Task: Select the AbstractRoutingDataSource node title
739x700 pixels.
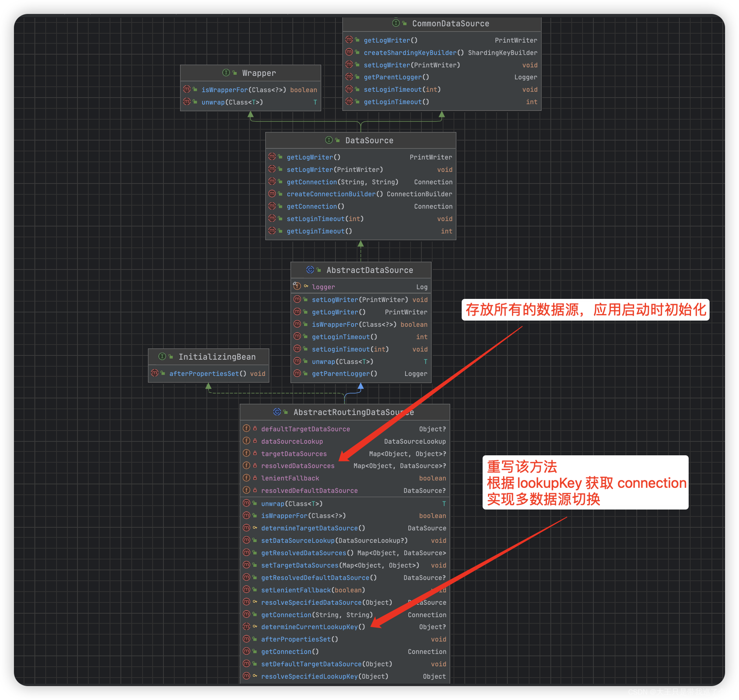Action: point(354,412)
